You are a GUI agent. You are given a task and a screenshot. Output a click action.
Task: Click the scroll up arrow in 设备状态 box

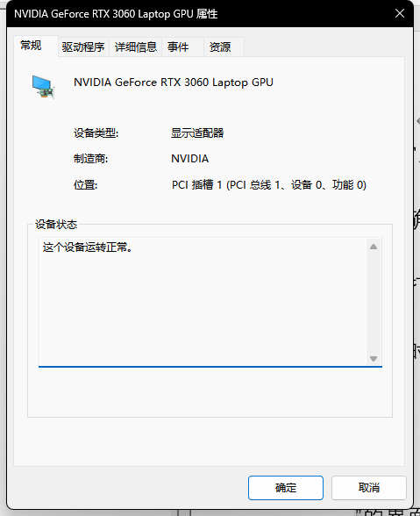[374, 247]
